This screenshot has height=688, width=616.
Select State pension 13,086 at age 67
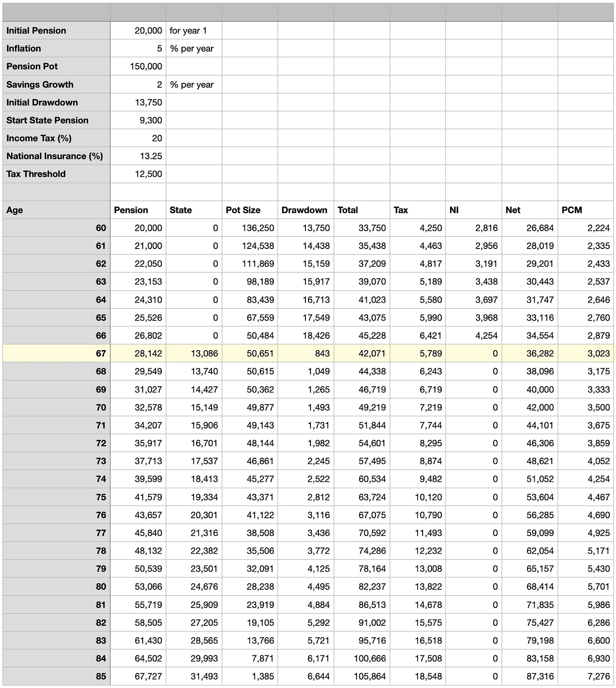(x=194, y=354)
